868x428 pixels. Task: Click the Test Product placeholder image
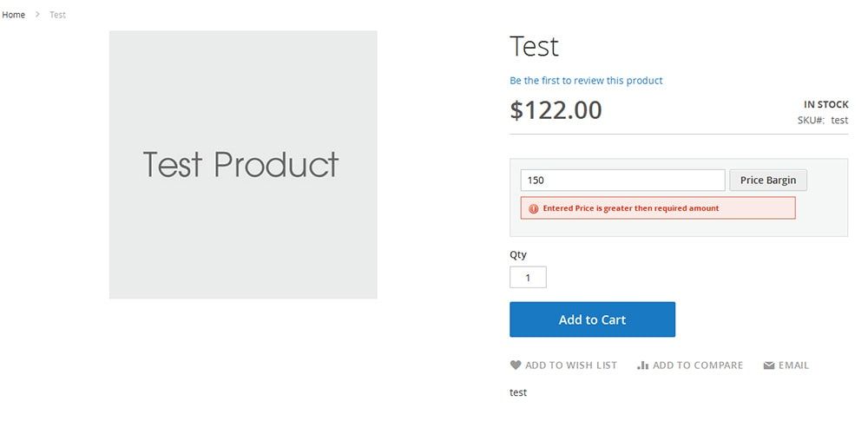tap(243, 165)
